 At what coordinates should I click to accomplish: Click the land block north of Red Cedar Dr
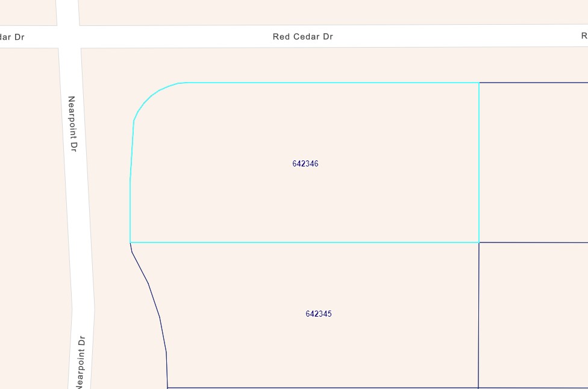click(x=331, y=11)
